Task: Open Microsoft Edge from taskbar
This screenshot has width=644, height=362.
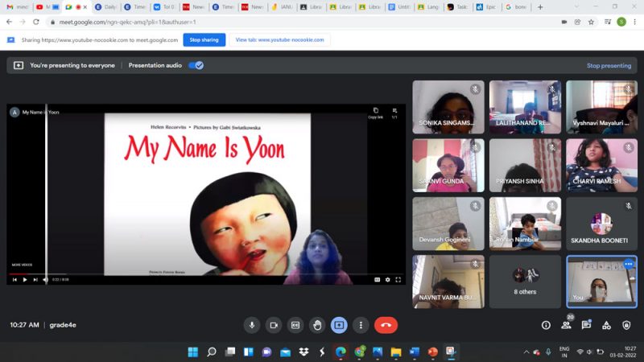Action: [x=341, y=352]
